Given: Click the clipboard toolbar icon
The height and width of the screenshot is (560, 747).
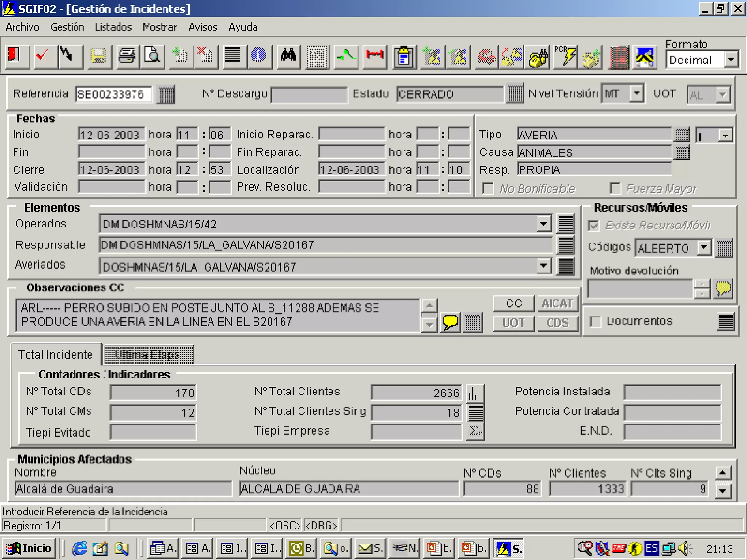Looking at the screenshot, I should pyautogui.click(x=404, y=57).
